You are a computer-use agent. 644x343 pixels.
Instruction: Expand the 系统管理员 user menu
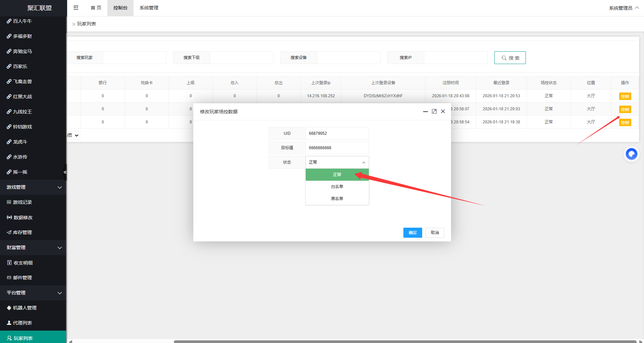tap(624, 8)
